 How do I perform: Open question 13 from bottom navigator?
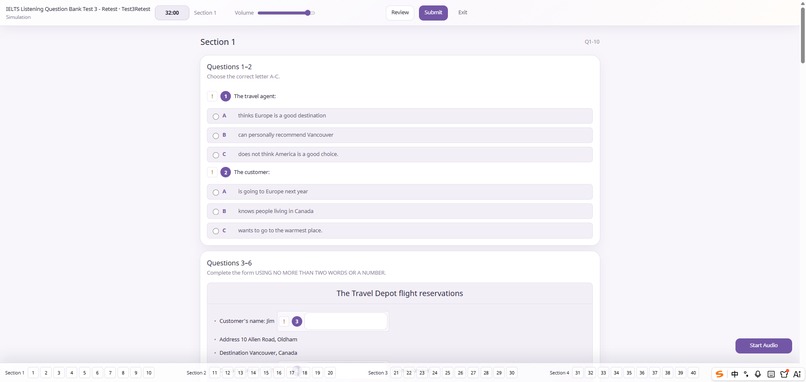(240, 373)
